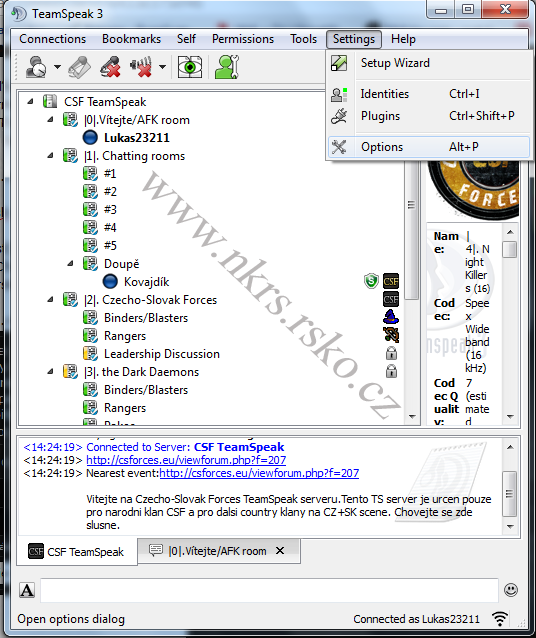The image size is (536, 638).
Task: Click the chat message input field
Action: pyautogui.click(x=269, y=590)
